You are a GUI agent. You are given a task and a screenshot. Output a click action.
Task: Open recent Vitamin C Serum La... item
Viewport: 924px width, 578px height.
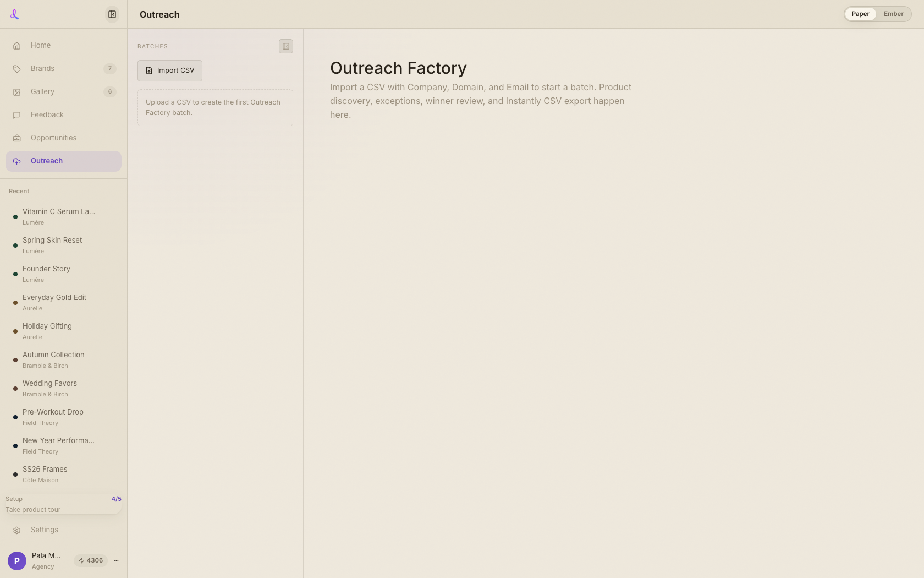tap(63, 217)
